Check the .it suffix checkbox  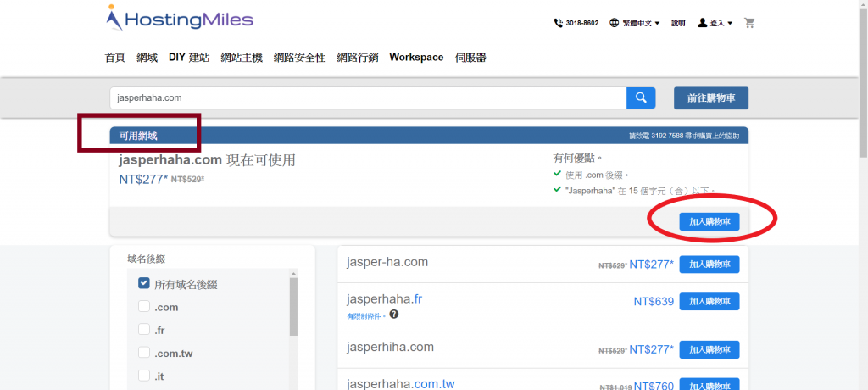144,376
